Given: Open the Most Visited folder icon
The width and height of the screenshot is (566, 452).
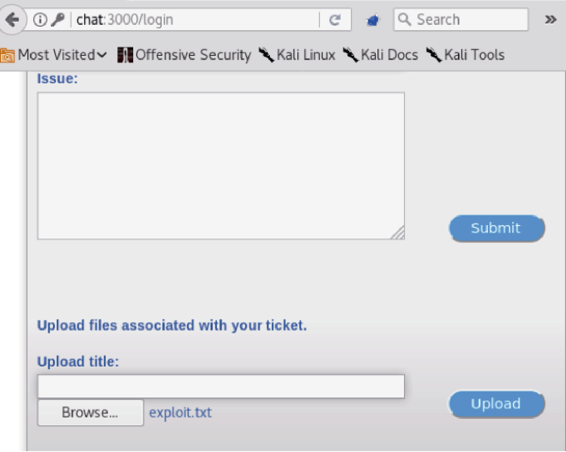Looking at the screenshot, I should click(x=7, y=55).
